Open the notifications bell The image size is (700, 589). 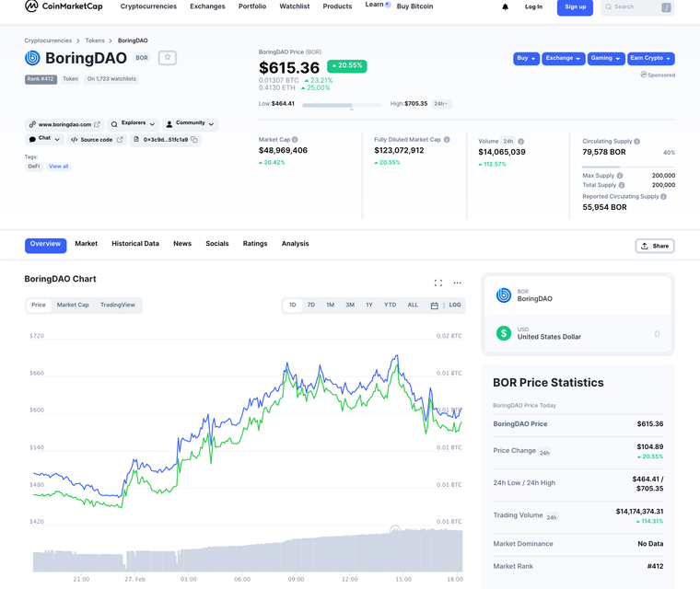click(x=505, y=6)
